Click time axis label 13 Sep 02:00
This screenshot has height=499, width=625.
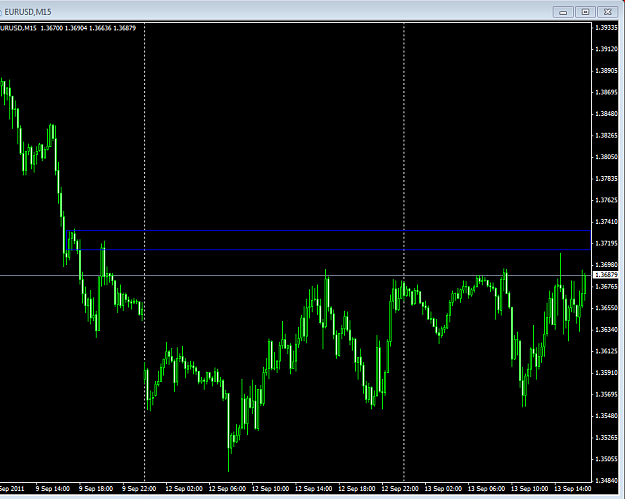pos(443,488)
